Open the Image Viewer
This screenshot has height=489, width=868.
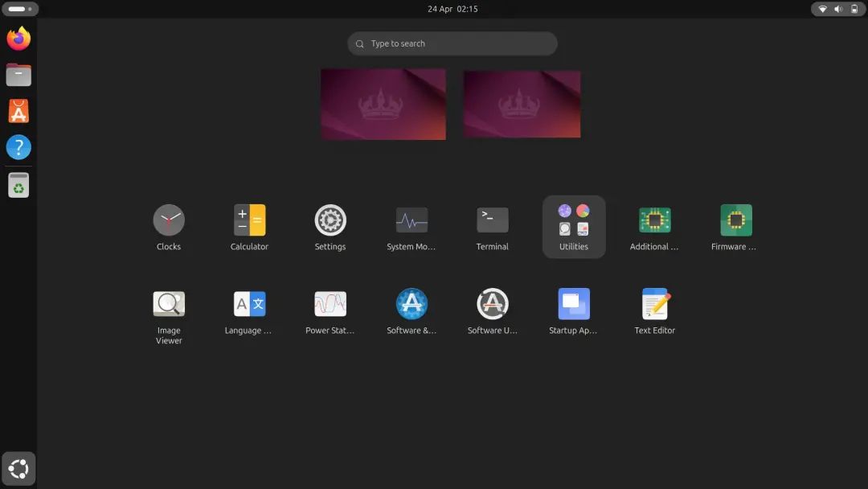click(x=168, y=303)
